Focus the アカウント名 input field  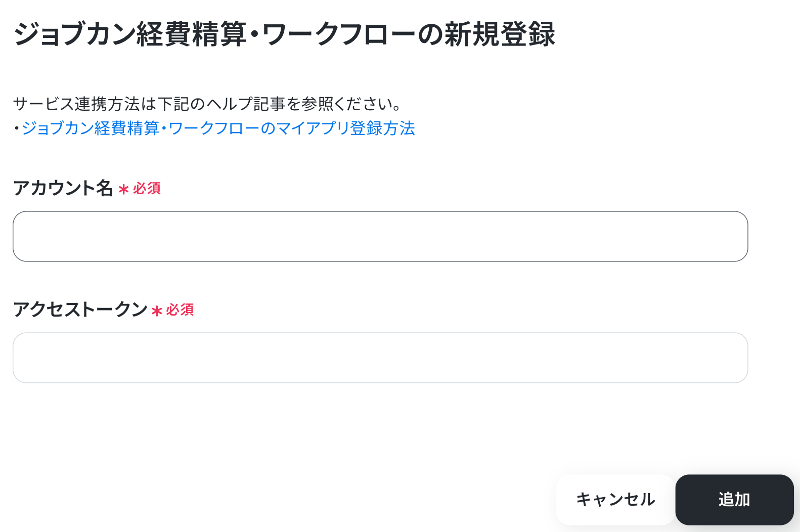point(380,236)
